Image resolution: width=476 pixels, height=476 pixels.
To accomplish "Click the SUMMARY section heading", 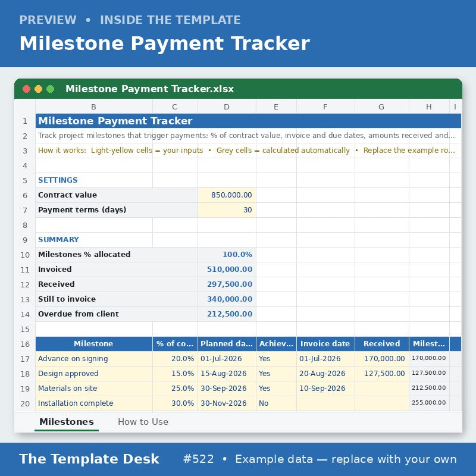I will tap(58, 240).
